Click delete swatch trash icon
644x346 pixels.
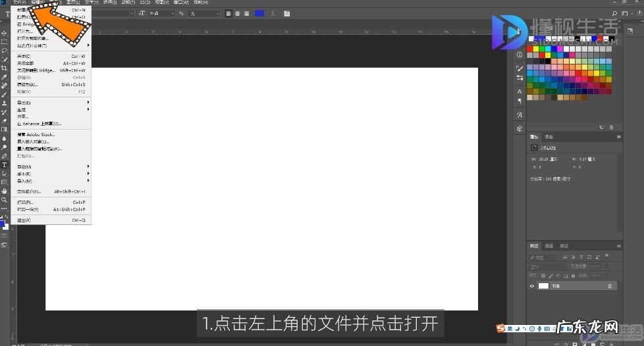click(x=611, y=127)
